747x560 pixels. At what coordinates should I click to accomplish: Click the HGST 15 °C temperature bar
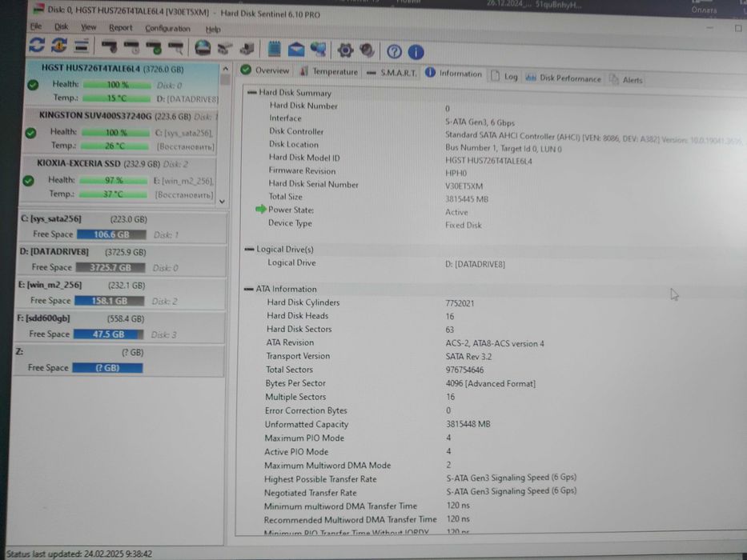point(117,98)
